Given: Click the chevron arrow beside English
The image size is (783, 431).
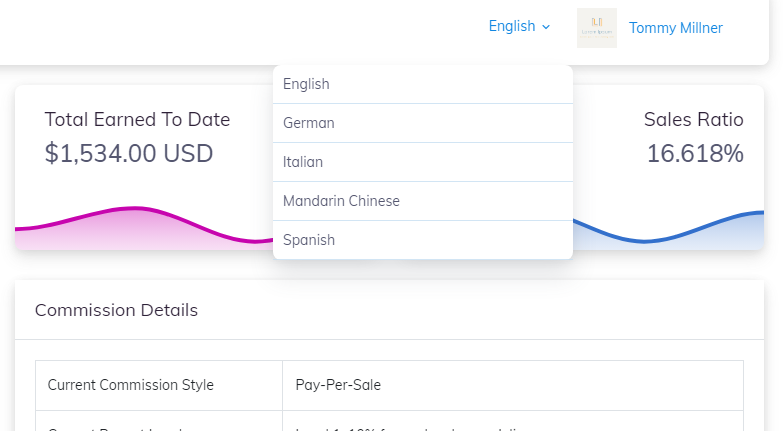Looking at the screenshot, I should point(546,27).
